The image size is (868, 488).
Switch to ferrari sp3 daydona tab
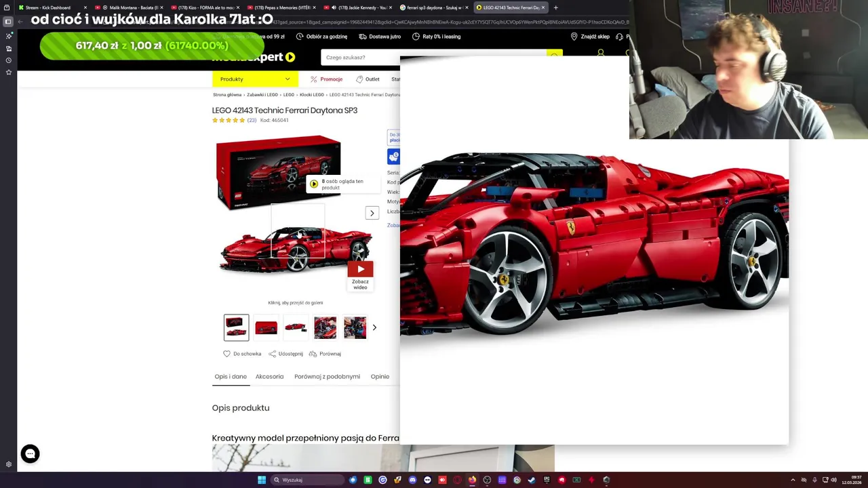pyautogui.click(x=435, y=7)
